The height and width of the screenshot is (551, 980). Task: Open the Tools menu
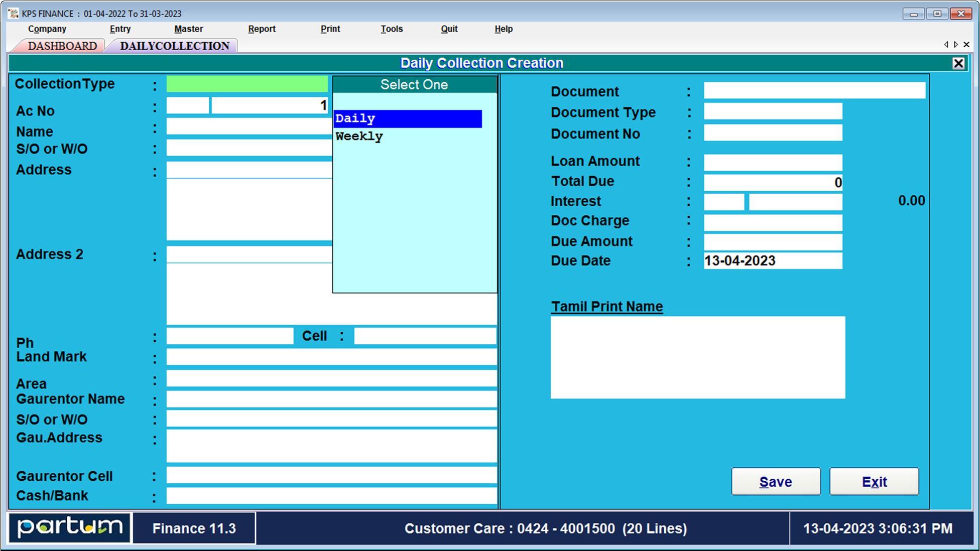[x=392, y=29]
